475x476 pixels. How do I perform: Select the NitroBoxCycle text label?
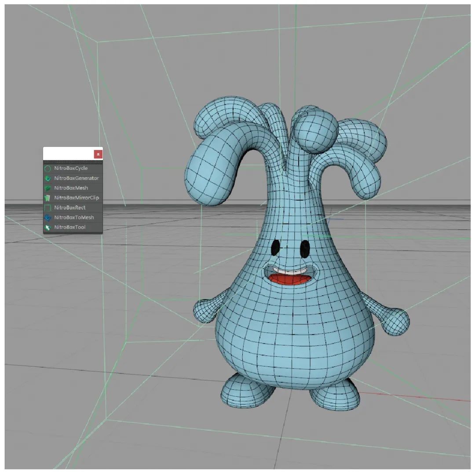pyautogui.click(x=71, y=168)
